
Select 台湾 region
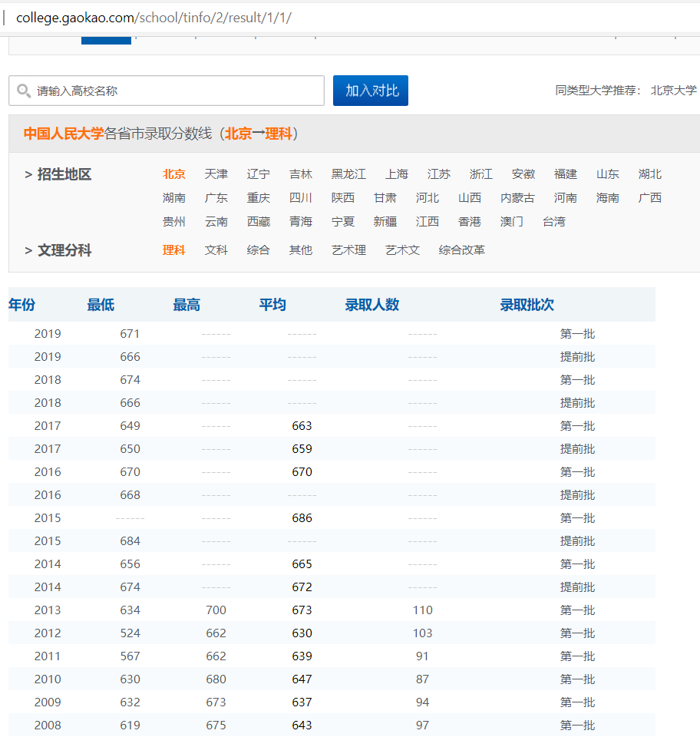coord(554,222)
